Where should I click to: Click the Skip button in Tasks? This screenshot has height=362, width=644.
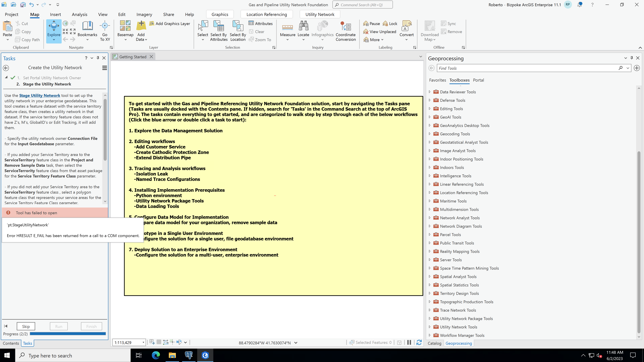pyautogui.click(x=26, y=326)
